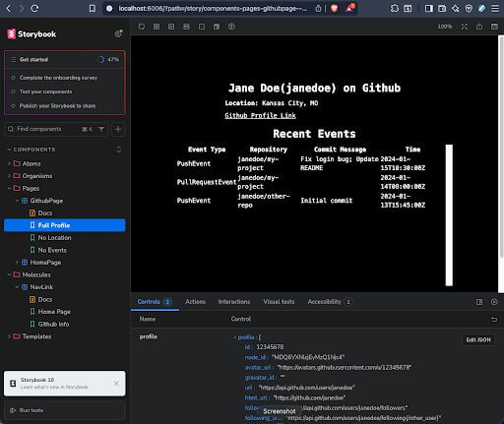Open the vision accessibility simulator icon

click(x=231, y=27)
